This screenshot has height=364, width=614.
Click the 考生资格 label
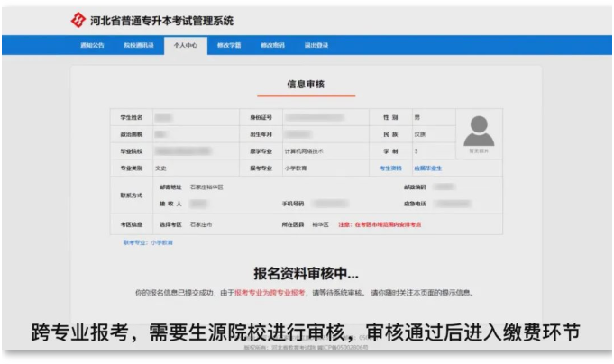[390, 168]
